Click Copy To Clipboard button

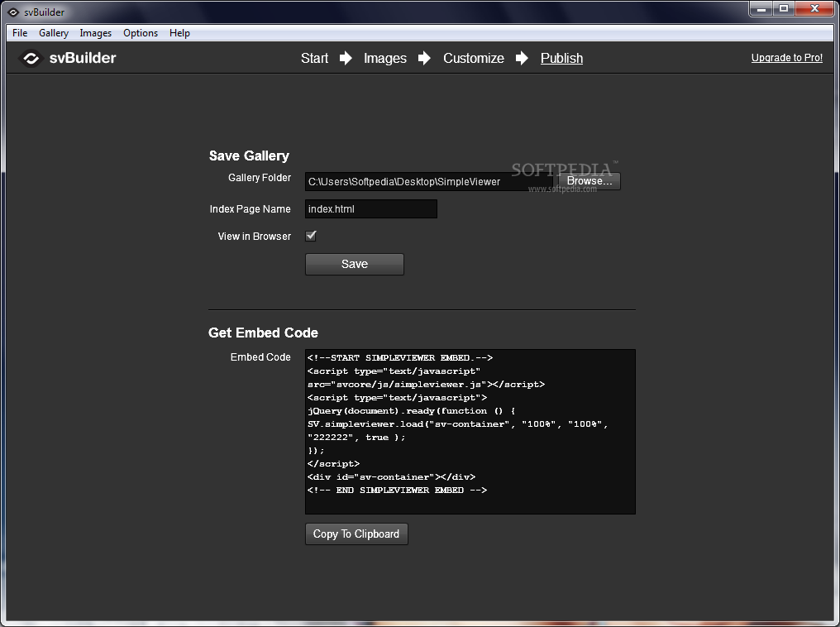pyautogui.click(x=356, y=534)
